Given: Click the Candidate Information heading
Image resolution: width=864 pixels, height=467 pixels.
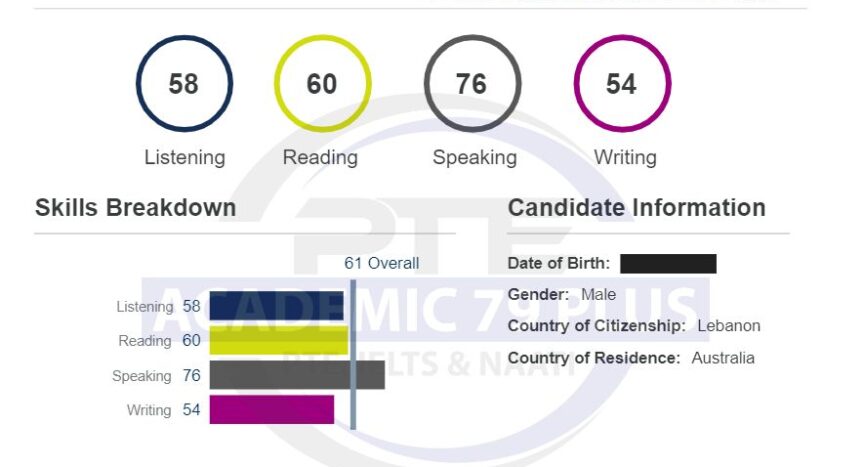Looking at the screenshot, I should tap(636, 208).
